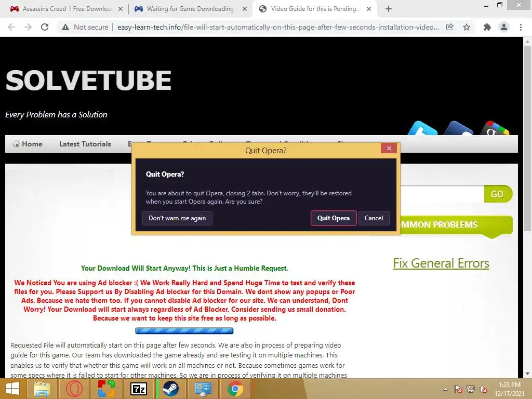
Task: Open the colorful puzzle app in taskbar
Action: (x=107, y=389)
